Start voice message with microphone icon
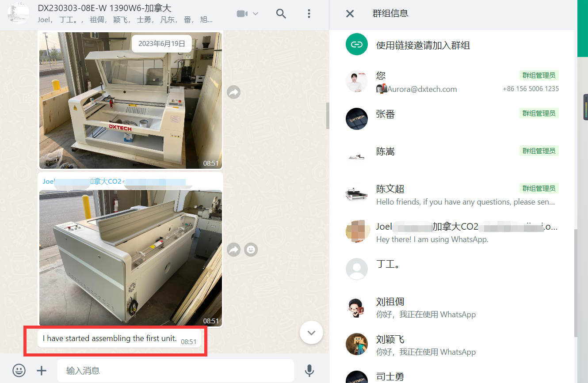The height and width of the screenshot is (383, 588). tap(309, 370)
